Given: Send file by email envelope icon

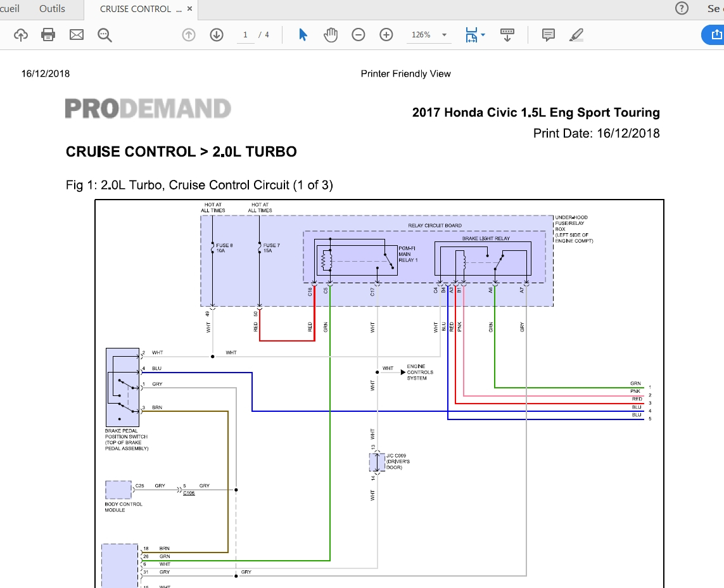Looking at the screenshot, I should (77, 35).
